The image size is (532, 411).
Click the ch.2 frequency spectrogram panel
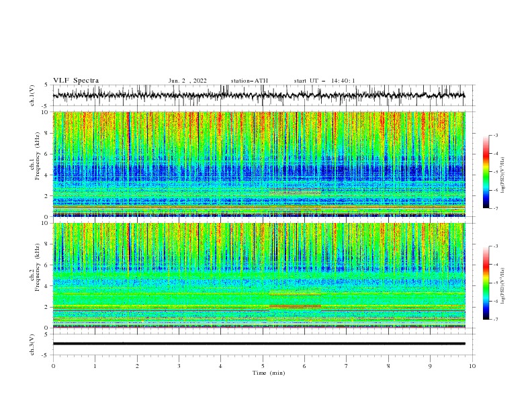click(x=259, y=275)
